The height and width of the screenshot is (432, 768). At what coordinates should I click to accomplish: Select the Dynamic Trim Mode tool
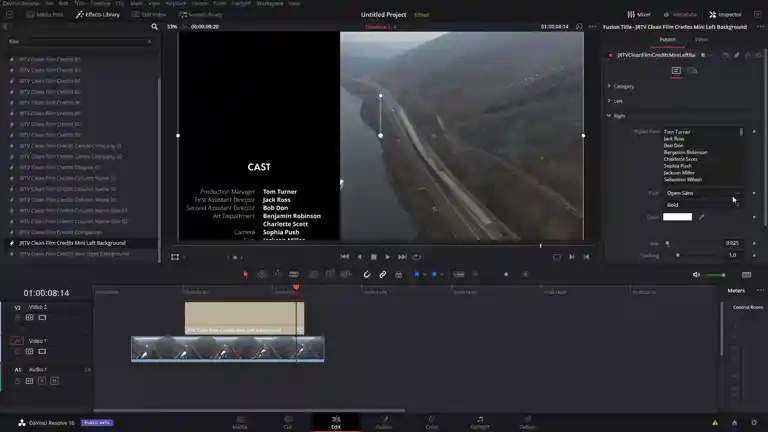pos(278,274)
